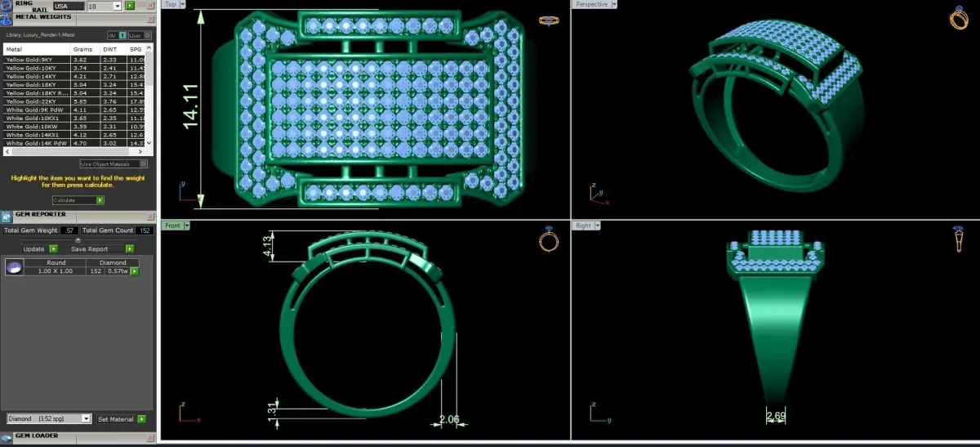Viewport: 980px width, 447px height.
Task: Open the Top viewport menu arrow
Action: (x=182, y=4)
